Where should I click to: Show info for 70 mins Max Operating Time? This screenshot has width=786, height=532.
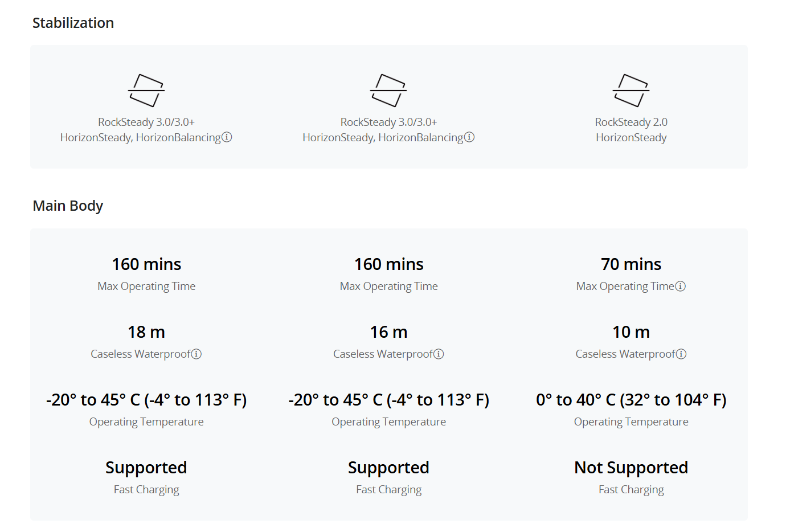pos(681,286)
